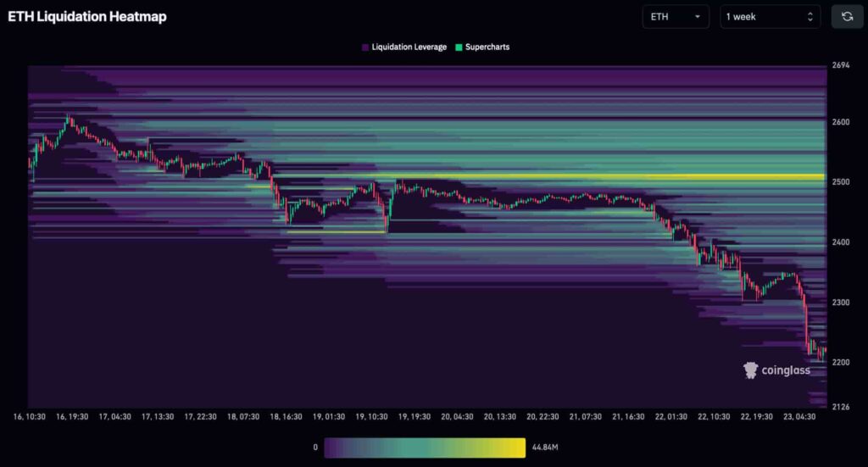Select the 2500 price axis label
This screenshot has width=868, height=467.
[840, 182]
